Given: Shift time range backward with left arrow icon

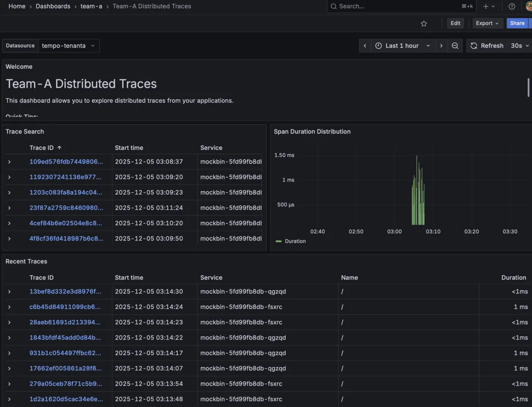Looking at the screenshot, I should (365, 46).
